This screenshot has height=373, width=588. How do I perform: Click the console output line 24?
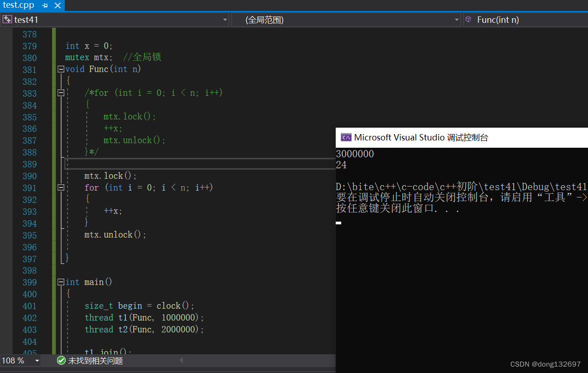(x=341, y=165)
